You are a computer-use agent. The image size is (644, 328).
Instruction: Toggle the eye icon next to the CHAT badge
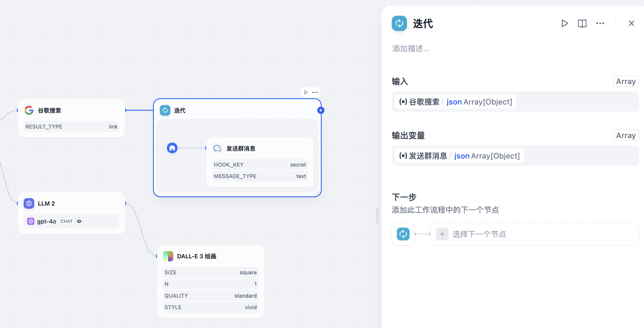79,221
